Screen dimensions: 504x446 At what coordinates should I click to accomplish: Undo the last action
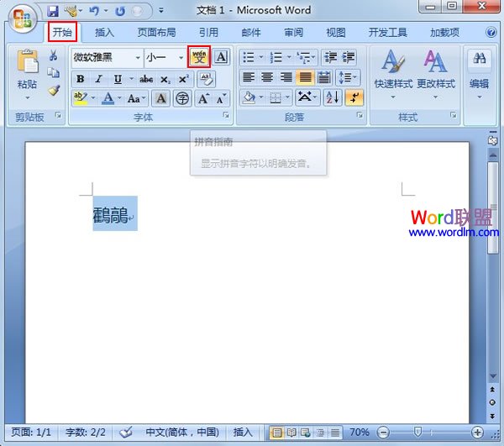(94, 11)
